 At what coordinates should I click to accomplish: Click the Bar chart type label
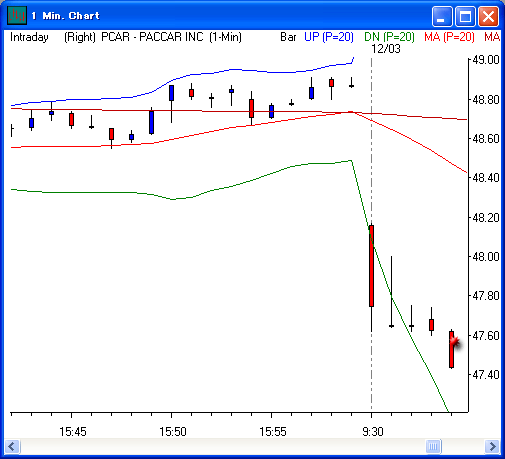288,37
